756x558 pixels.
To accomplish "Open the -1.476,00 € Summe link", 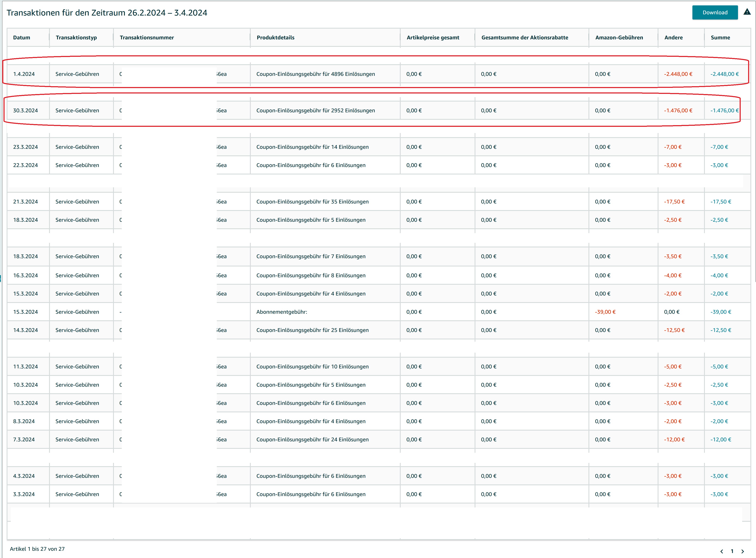I will (x=724, y=110).
